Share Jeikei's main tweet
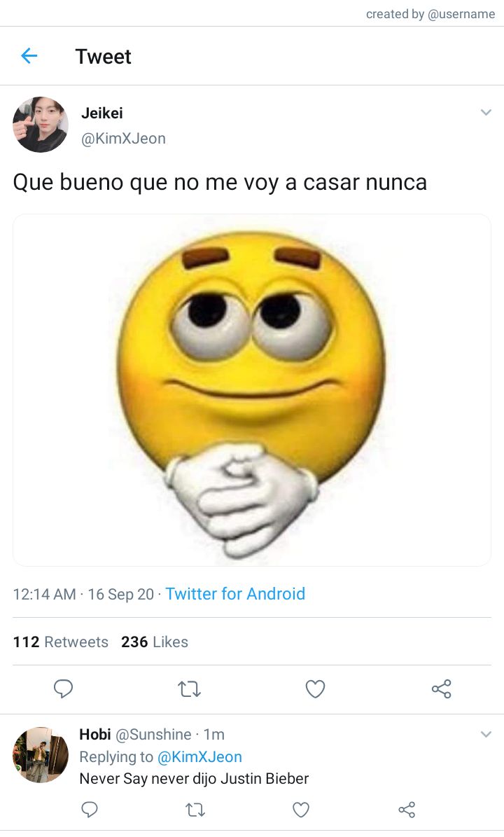The width and height of the screenshot is (504, 837). 442,689
